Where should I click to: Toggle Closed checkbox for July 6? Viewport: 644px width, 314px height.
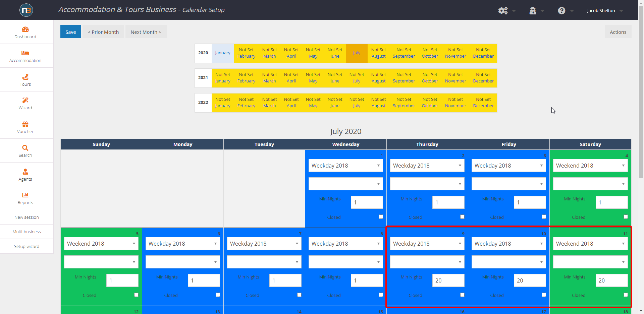(x=218, y=295)
